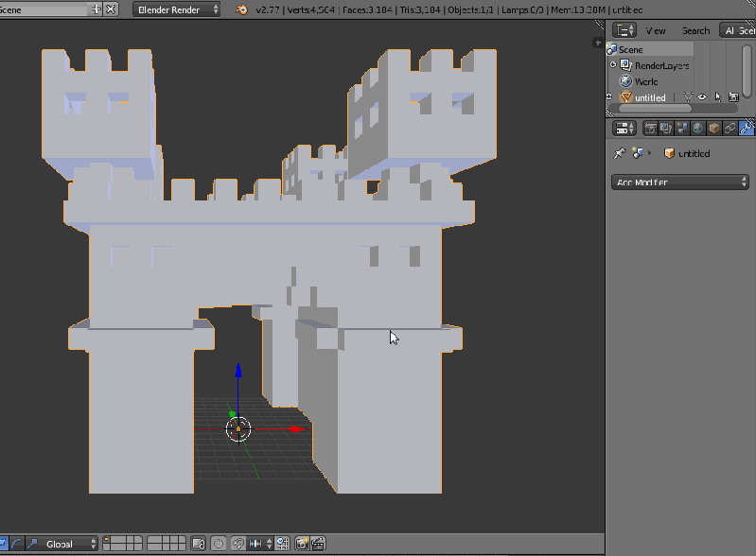Viewport: 756px width, 556px height.
Task: Switch to Object properties tab
Action: pyautogui.click(x=714, y=129)
